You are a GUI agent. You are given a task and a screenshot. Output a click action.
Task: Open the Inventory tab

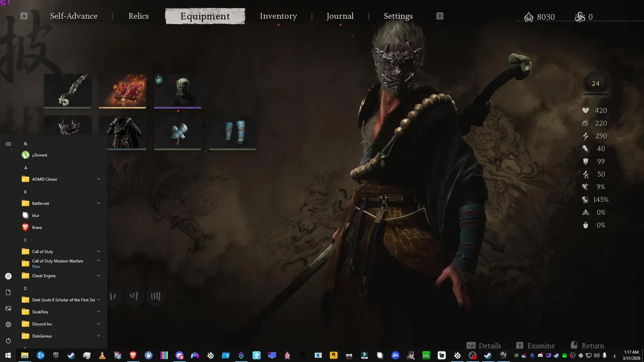tap(278, 16)
